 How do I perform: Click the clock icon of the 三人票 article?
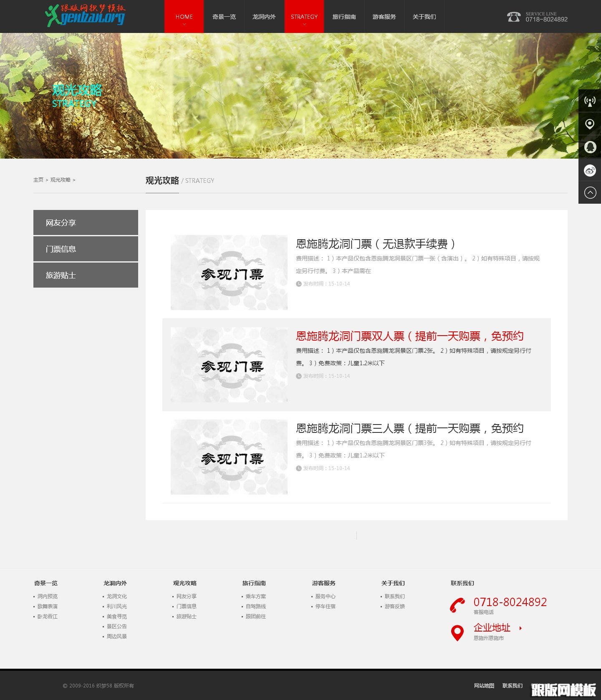tap(299, 468)
